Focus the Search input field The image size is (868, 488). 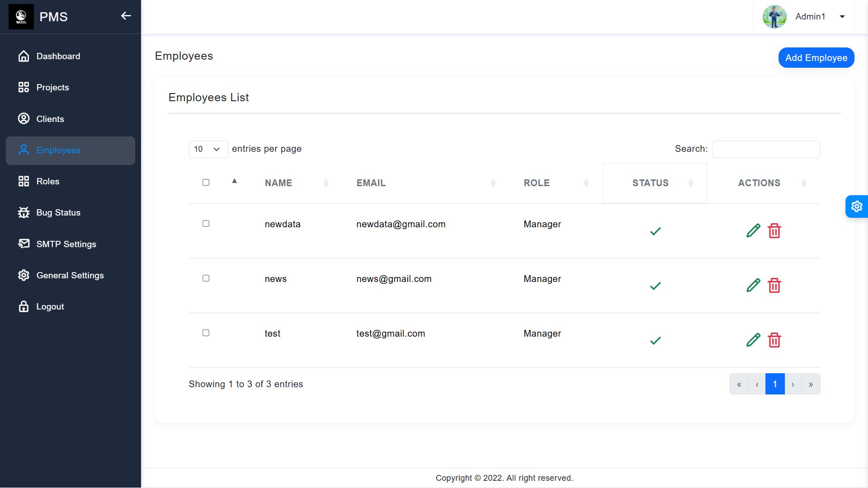point(766,149)
